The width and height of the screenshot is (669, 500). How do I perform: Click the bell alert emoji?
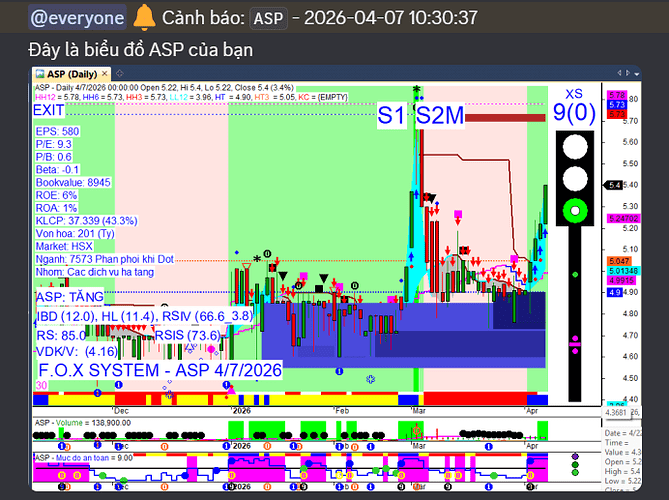click(144, 18)
